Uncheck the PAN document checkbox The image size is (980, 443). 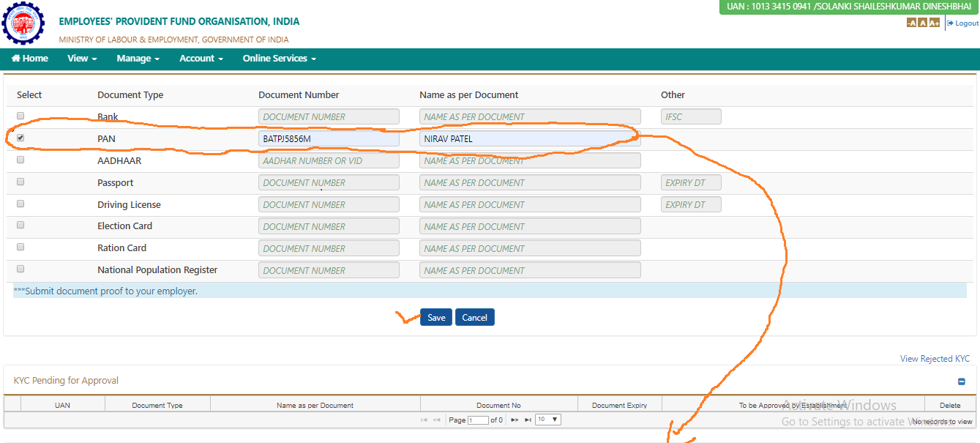point(20,137)
